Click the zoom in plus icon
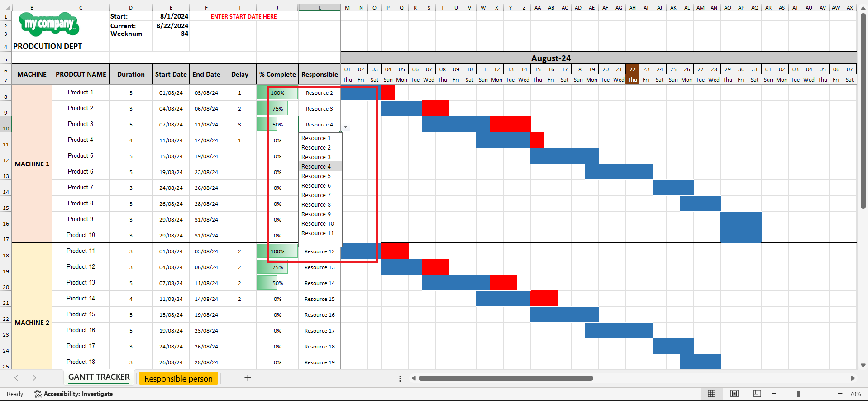This screenshot has height=401, width=868. [x=840, y=394]
